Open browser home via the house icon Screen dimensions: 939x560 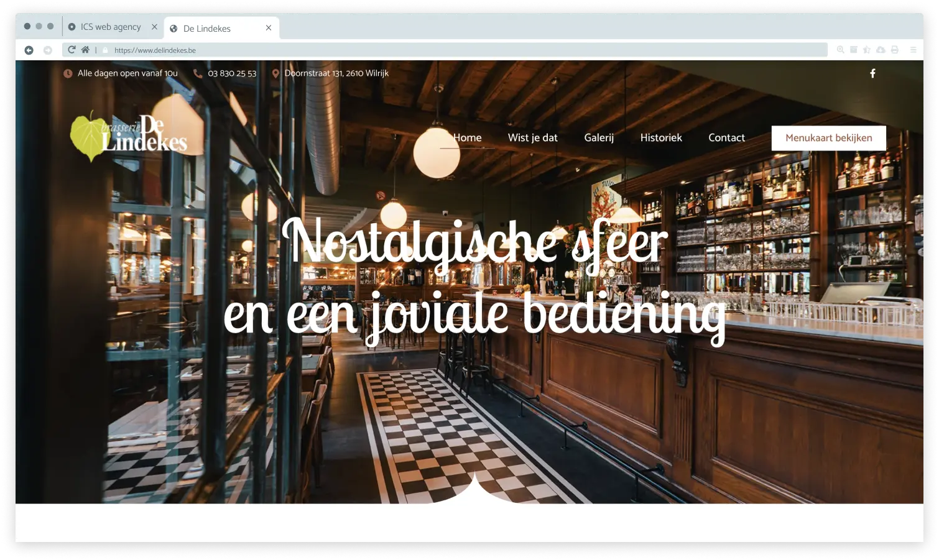(85, 49)
